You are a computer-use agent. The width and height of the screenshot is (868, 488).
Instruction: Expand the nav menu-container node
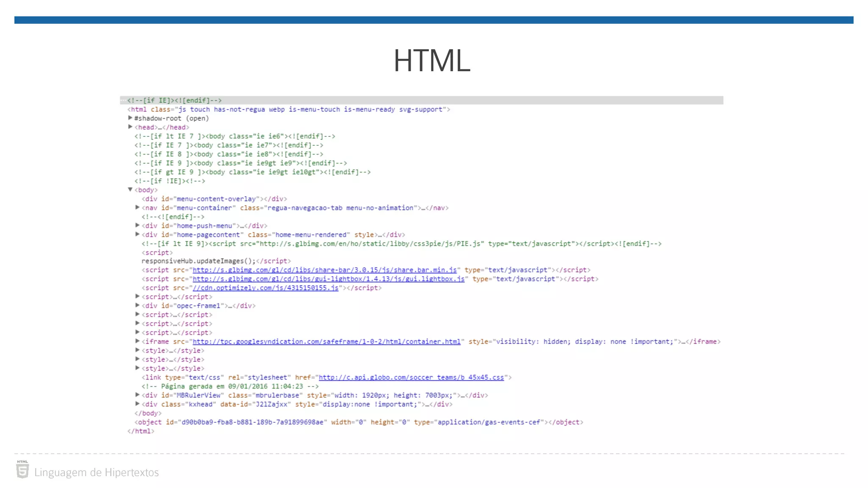[137, 207]
